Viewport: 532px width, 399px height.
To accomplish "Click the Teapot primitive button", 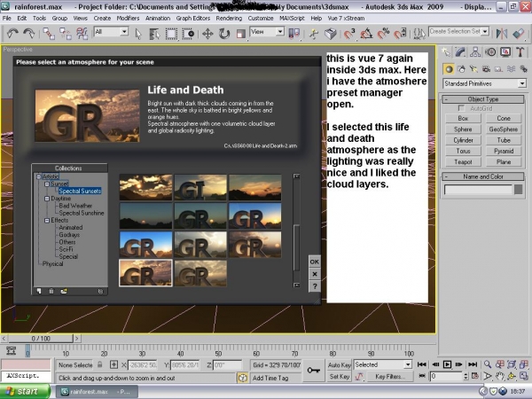I will click(x=463, y=162).
